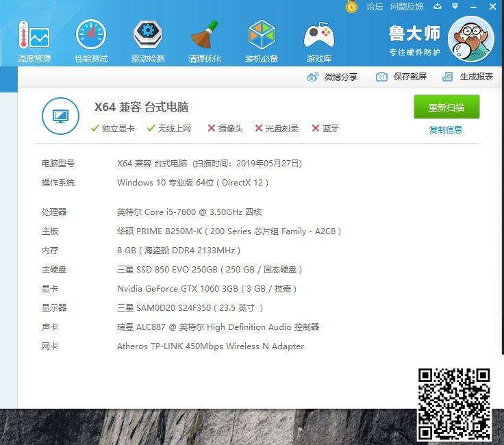Click the 主板 label
Viewport: 504px width, 445px height.
[x=50, y=231]
